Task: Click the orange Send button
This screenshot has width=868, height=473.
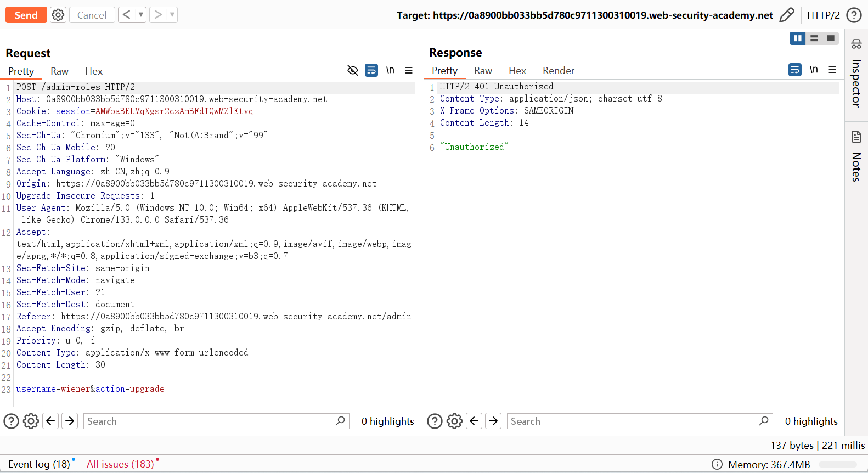Action: click(26, 15)
